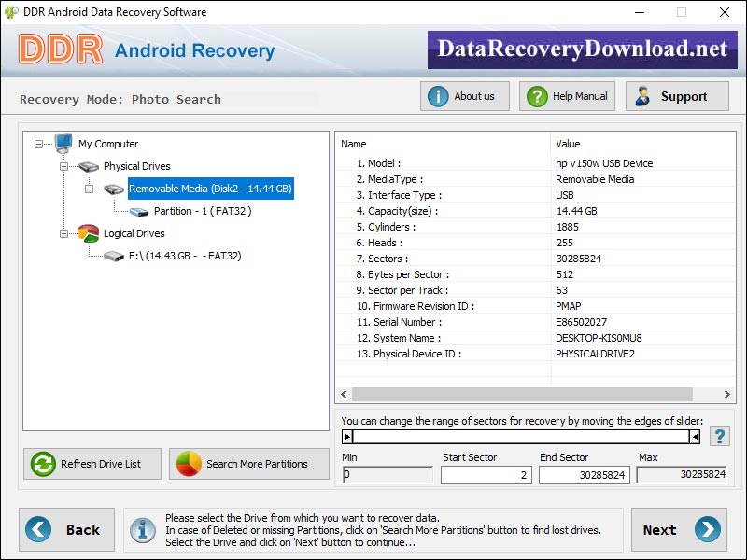Click the Back button

tap(66, 529)
